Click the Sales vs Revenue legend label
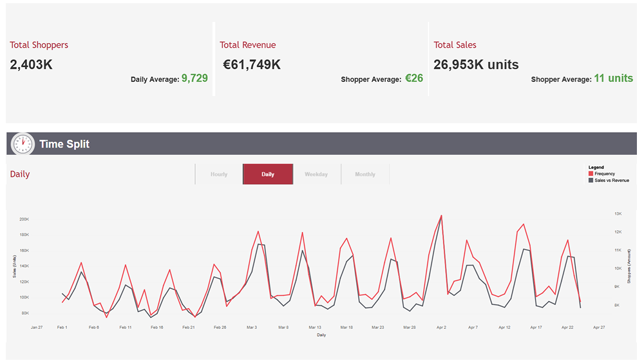Screen dimensions: 644x363 612,181
